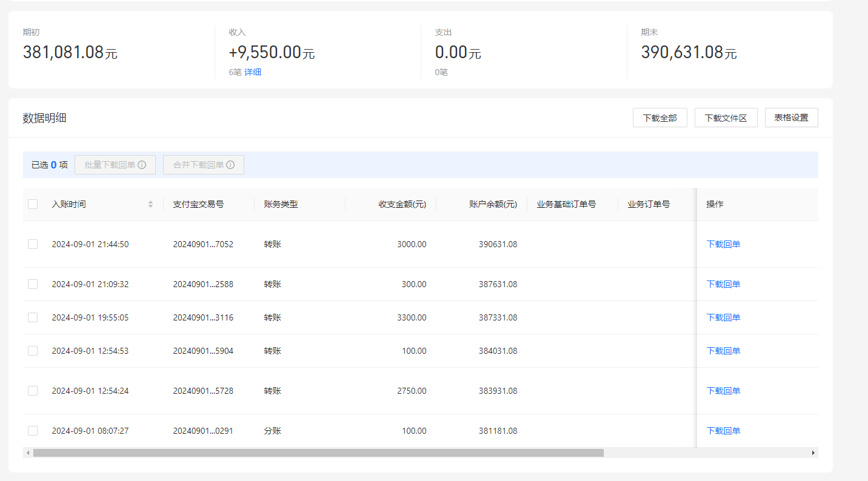The image size is (868, 481).
Task: Tick the select-all header checkbox
Action: coord(33,204)
